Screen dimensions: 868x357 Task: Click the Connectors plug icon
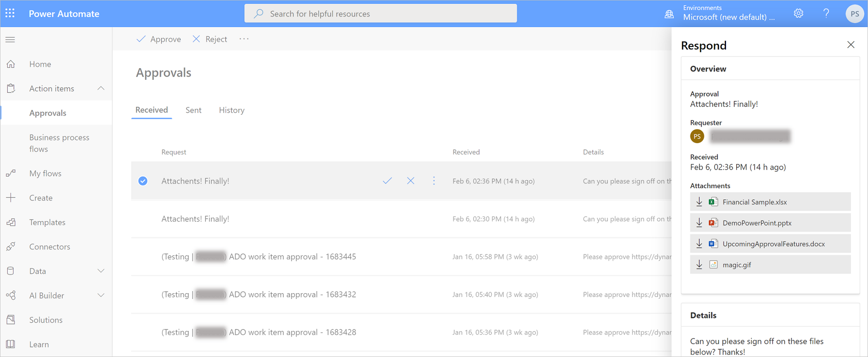point(11,247)
